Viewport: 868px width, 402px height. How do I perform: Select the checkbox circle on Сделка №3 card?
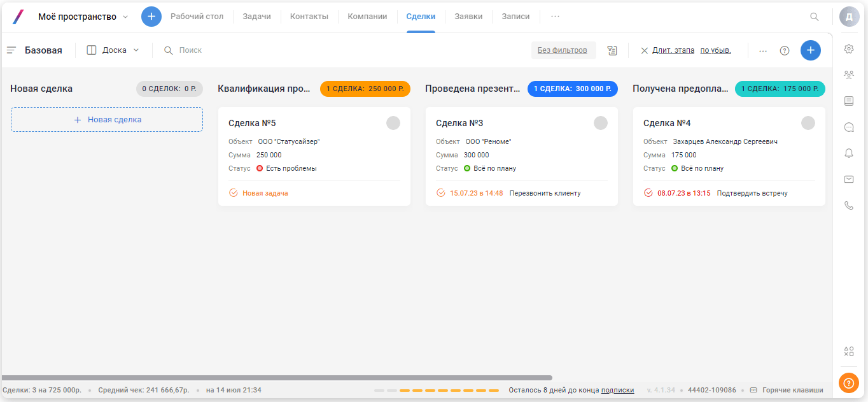[x=601, y=122]
